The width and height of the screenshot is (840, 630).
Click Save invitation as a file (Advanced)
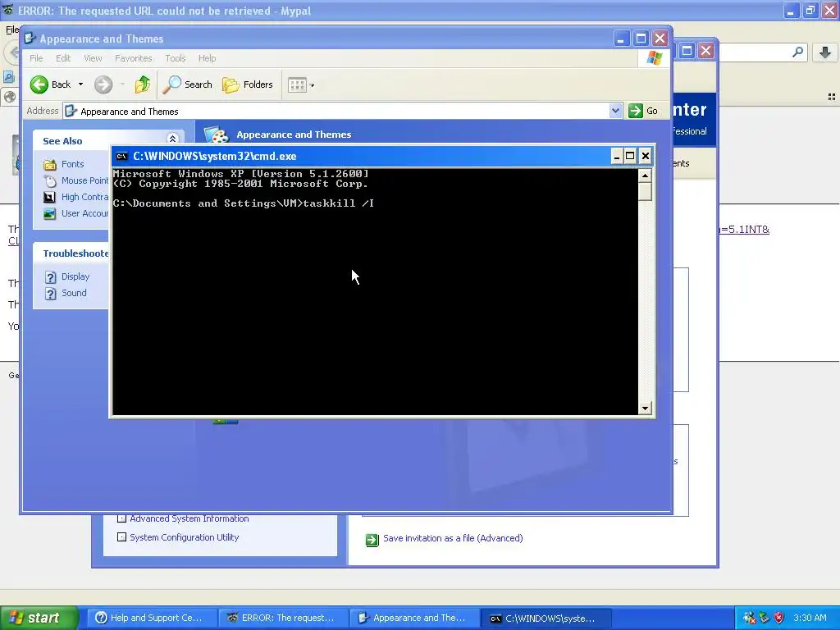point(453,538)
